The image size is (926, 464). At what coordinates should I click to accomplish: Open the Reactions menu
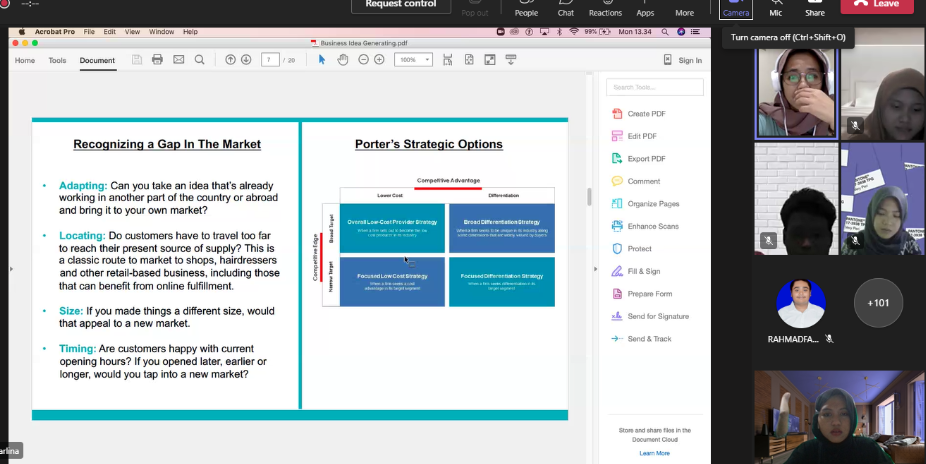click(605, 9)
